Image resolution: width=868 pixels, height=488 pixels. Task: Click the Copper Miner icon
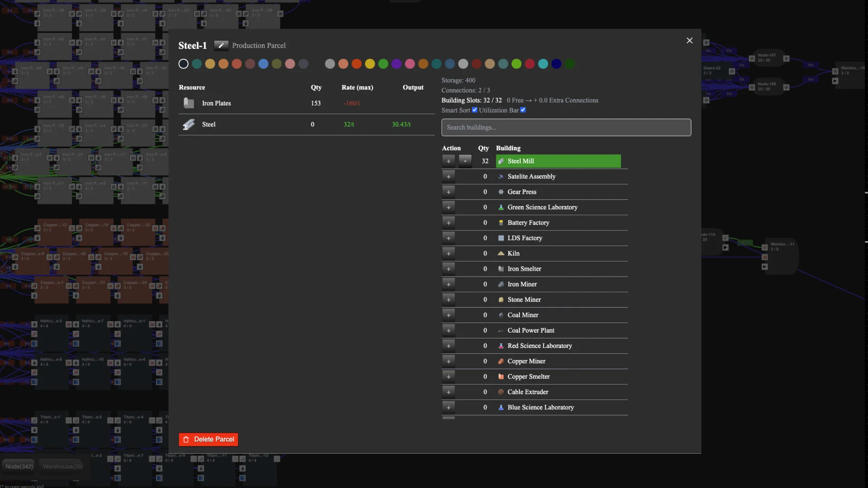pos(501,361)
